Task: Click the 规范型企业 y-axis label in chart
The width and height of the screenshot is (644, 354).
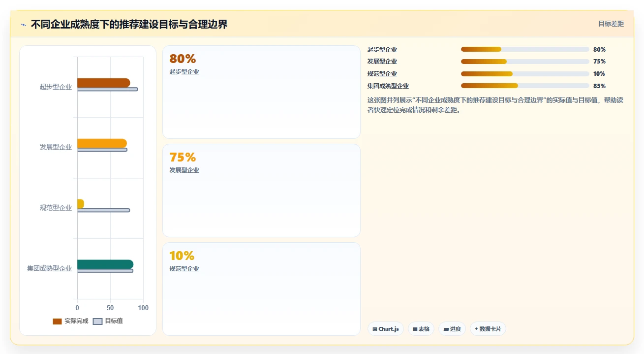Action: [56, 208]
